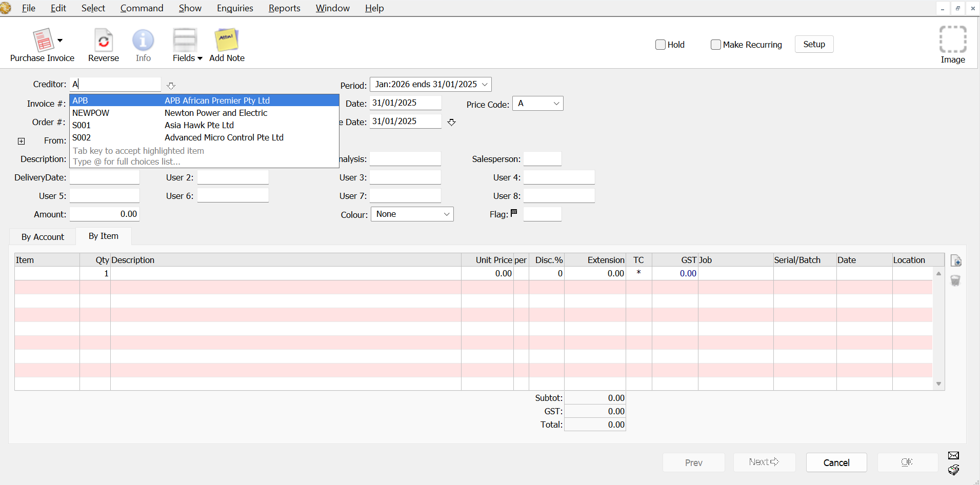Image resolution: width=980 pixels, height=485 pixels.
Task: Expand the From address section
Action: [21, 141]
